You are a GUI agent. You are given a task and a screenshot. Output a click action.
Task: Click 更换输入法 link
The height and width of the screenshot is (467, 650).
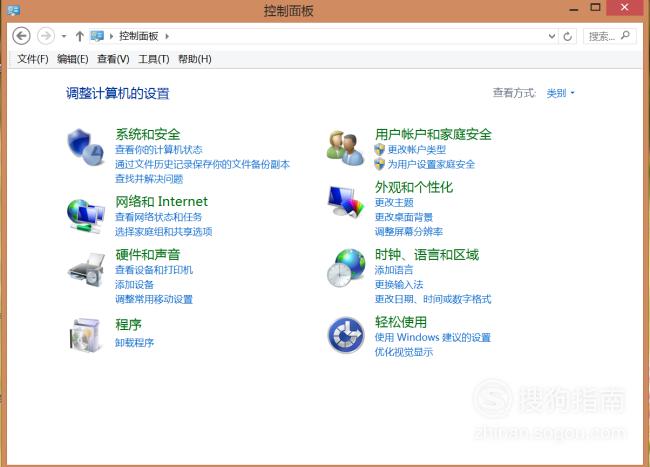pyautogui.click(x=399, y=284)
